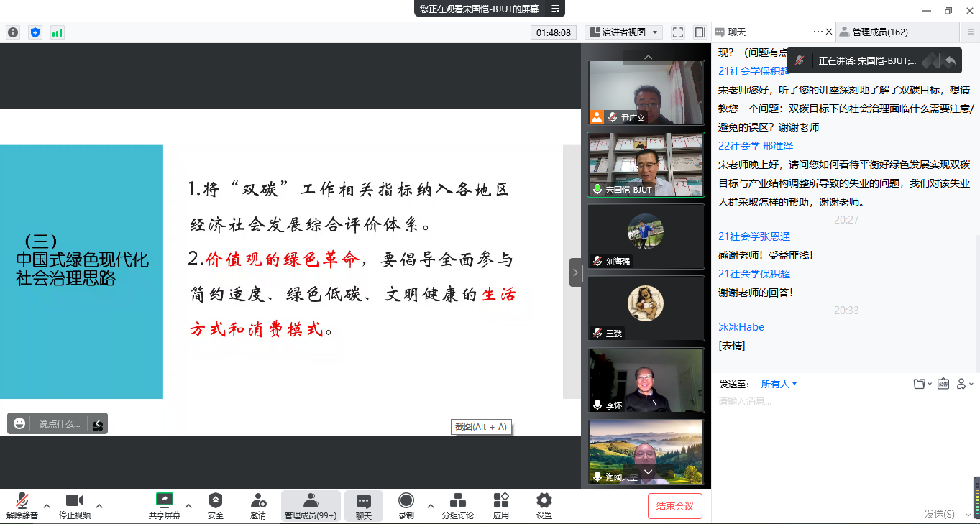Select the 聊天 chat panel tab
Screen dimensions: 980x524
coord(737,32)
